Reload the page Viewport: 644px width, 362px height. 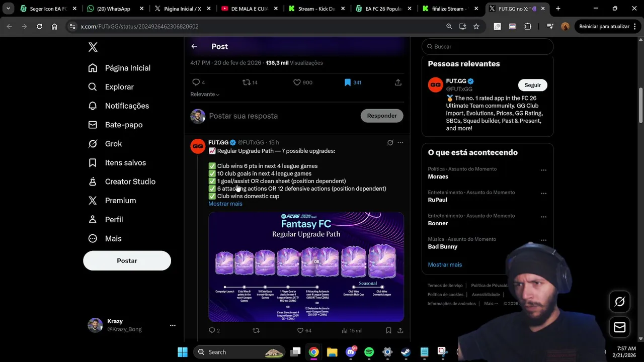pyautogui.click(x=39, y=27)
